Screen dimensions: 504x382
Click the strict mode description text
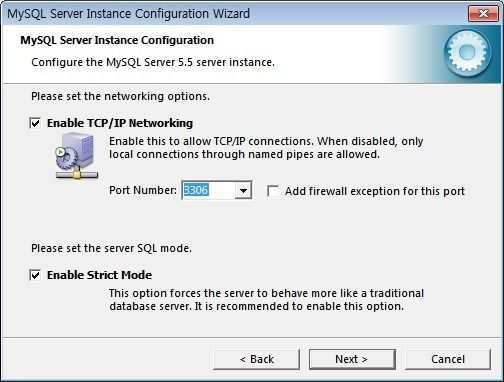266,300
